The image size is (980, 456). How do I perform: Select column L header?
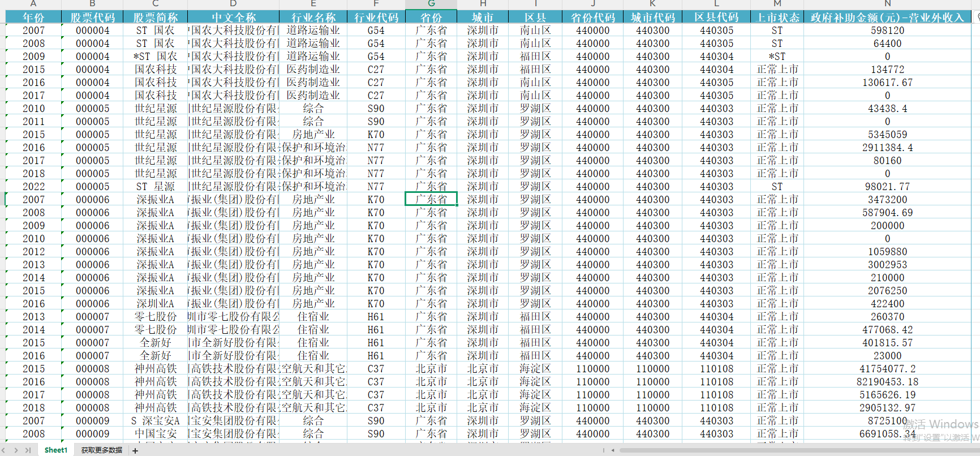pos(717,4)
